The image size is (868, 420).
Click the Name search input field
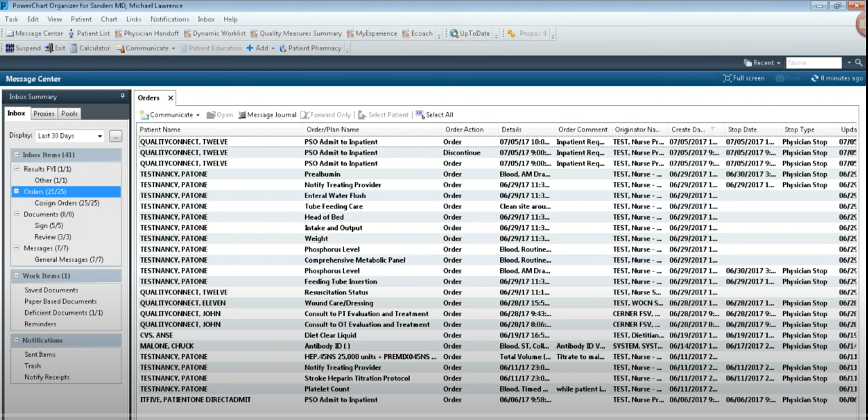click(814, 62)
